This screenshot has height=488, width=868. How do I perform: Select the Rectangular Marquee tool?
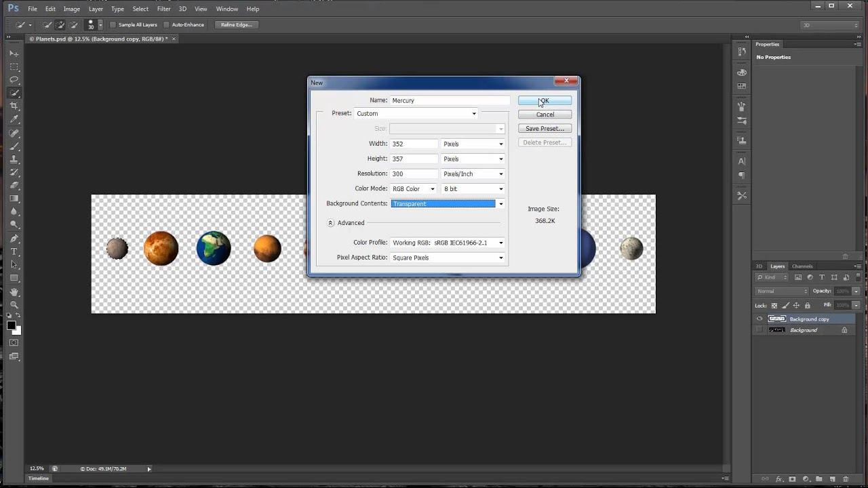tap(14, 66)
